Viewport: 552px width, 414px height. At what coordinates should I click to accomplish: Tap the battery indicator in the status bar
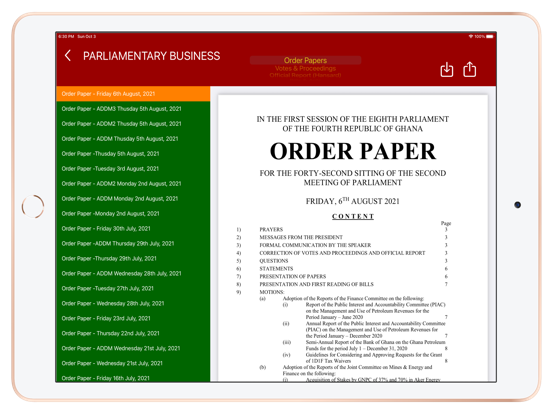click(489, 36)
